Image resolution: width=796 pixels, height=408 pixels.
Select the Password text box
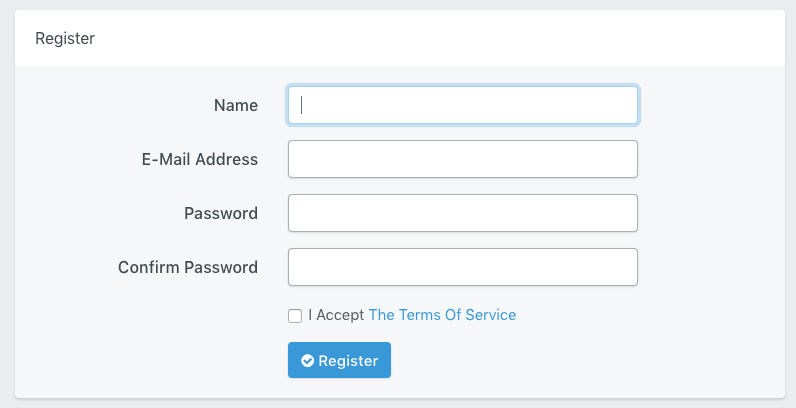coord(462,213)
